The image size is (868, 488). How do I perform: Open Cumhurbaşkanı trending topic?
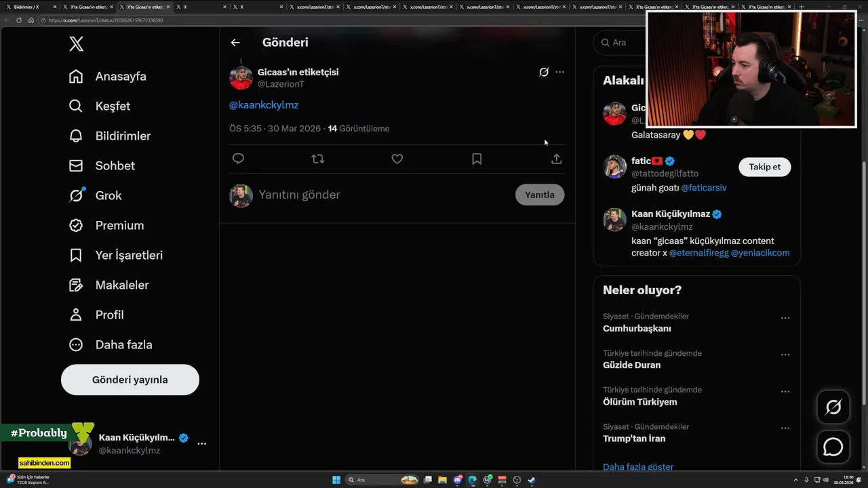[x=637, y=329]
